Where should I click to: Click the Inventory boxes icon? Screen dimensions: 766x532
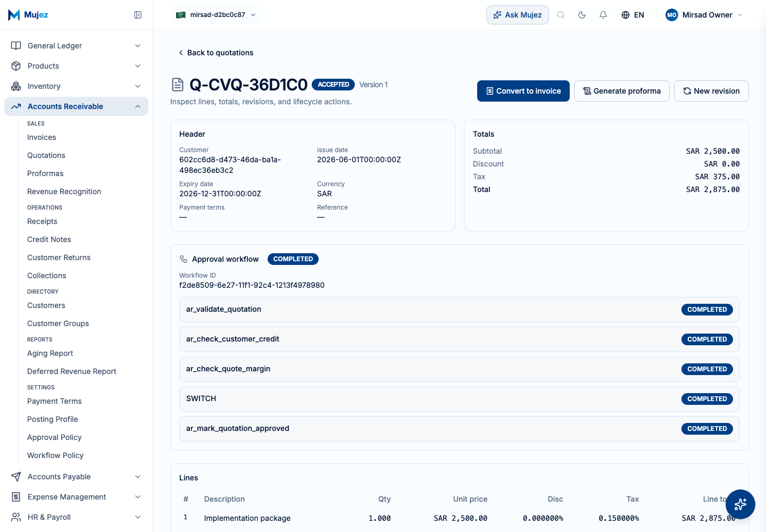click(x=16, y=86)
